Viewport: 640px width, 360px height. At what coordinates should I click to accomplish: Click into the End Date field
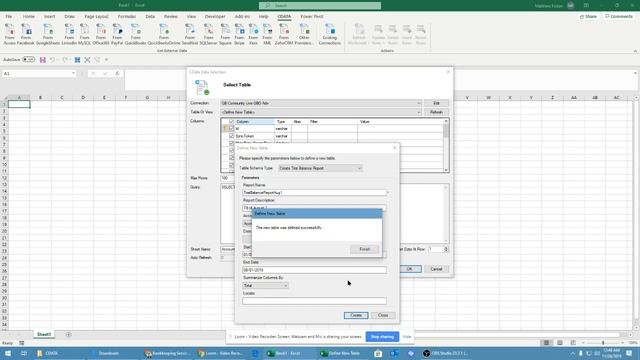(x=314, y=270)
